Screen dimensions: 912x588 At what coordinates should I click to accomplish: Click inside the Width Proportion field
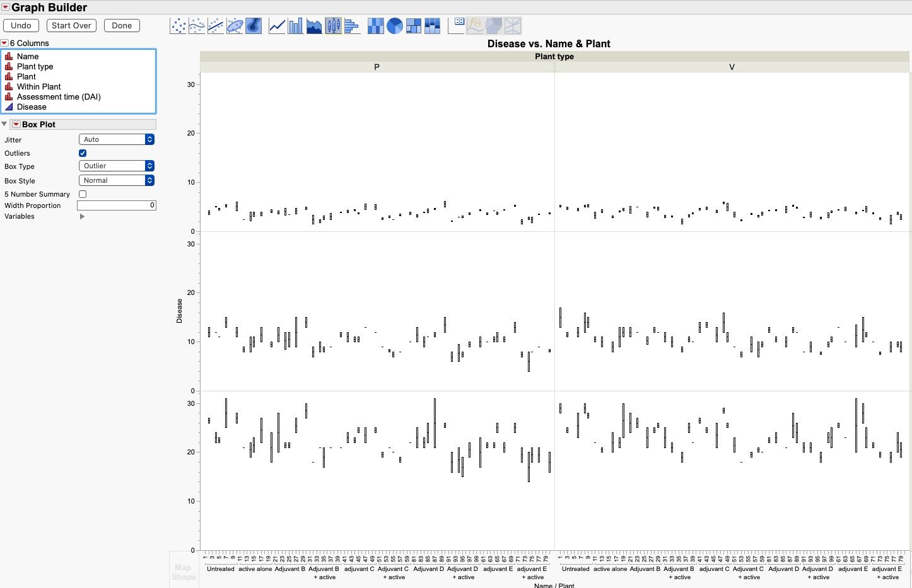click(117, 205)
